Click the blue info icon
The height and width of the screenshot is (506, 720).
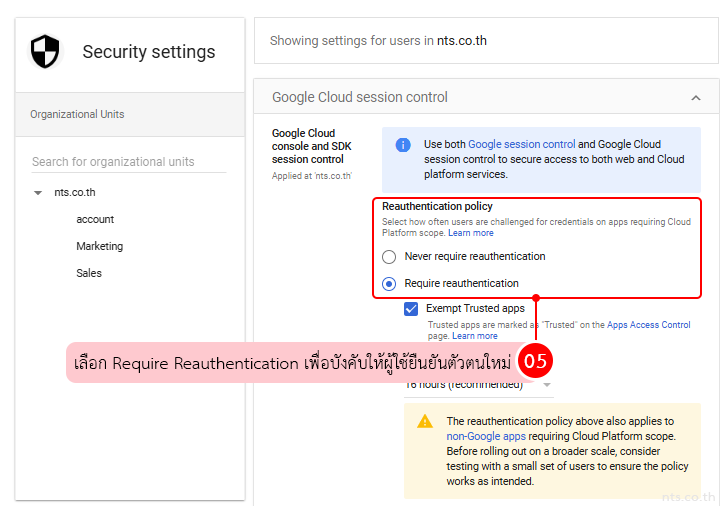[x=403, y=145]
